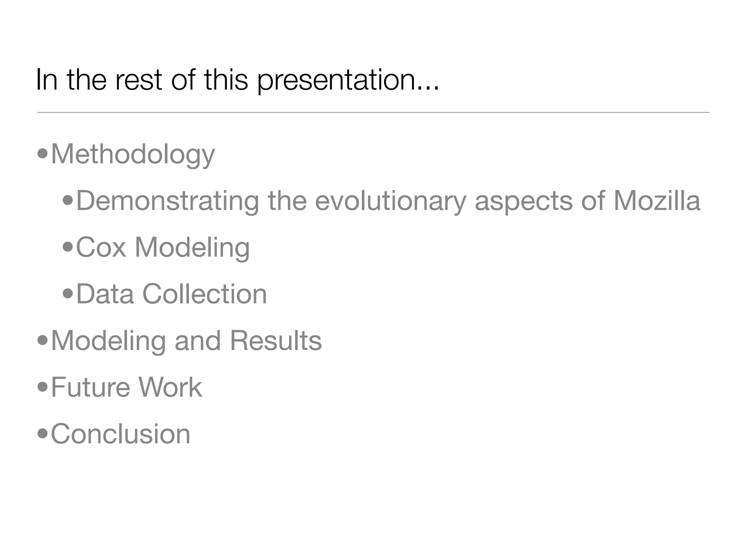The width and height of the screenshot is (747, 560).
Task: Select the Cox Modeling sub-bullet text
Action: pyautogui.click(x=163, y=248)
